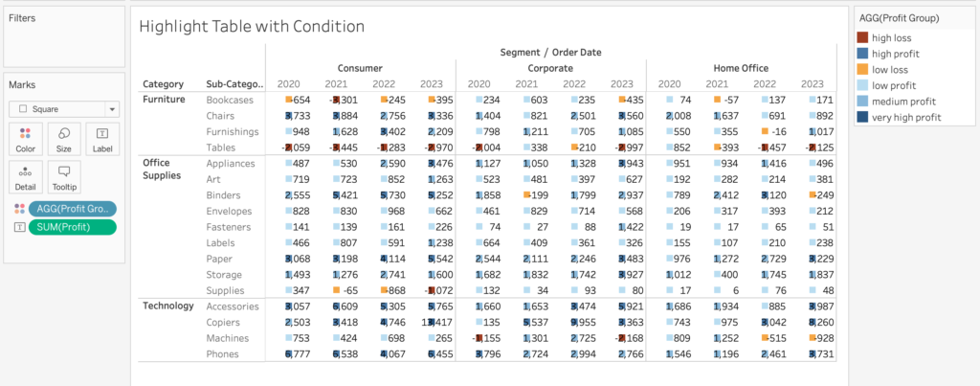Select high profit in the legend
The width and height of the screenshot is (980, 386).
point(896,54)
